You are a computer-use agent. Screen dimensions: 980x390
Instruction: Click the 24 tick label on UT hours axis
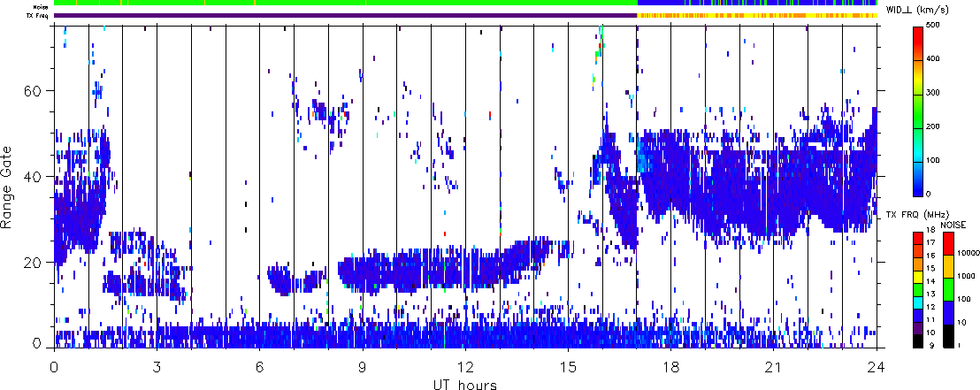click(877, 367)
